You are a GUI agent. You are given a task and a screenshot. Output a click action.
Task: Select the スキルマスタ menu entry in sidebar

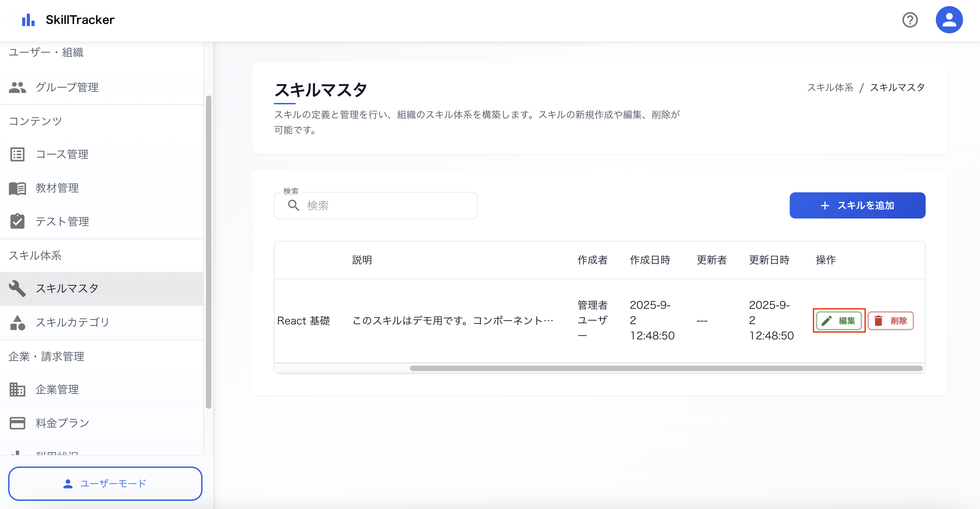pos(67,288)
